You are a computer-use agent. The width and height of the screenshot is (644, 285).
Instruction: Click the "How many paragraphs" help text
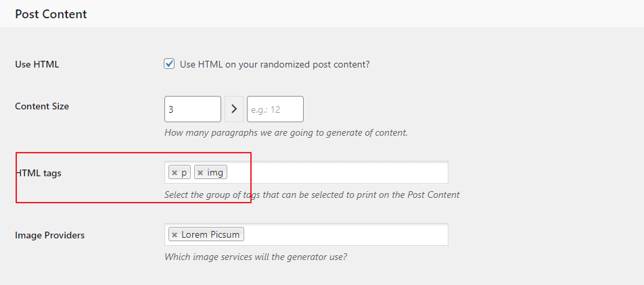coord(285,132)
